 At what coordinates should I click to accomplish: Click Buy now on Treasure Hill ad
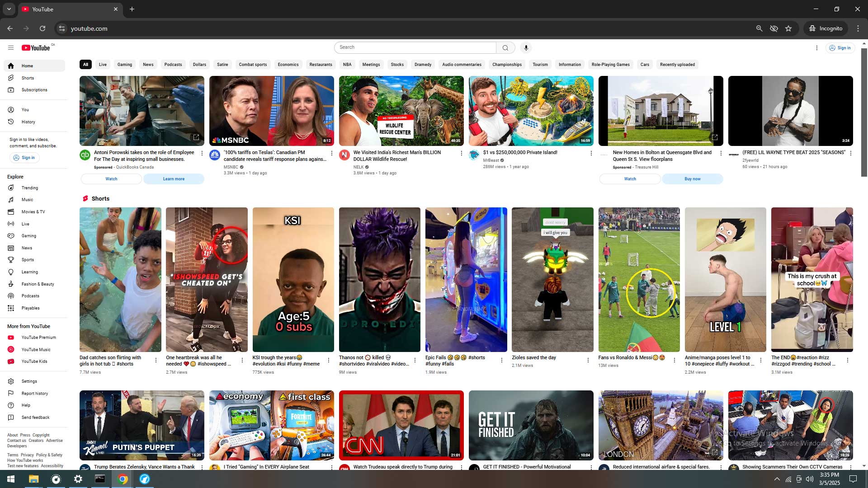tap(692, 179)
